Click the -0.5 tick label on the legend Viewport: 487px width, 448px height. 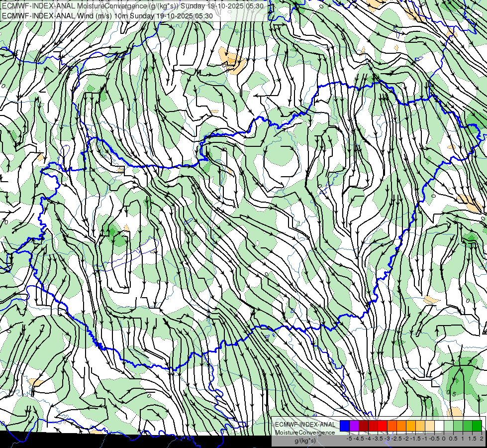tap(434, 439)
